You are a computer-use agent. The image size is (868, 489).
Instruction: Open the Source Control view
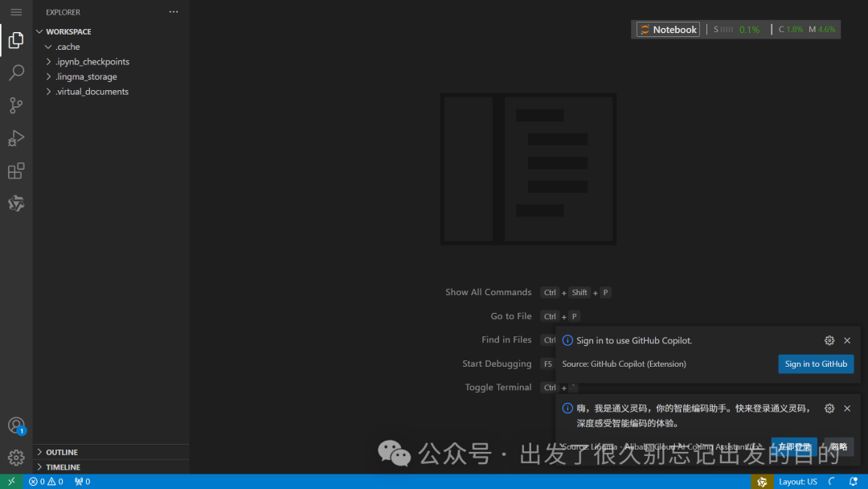pos(16,105)
